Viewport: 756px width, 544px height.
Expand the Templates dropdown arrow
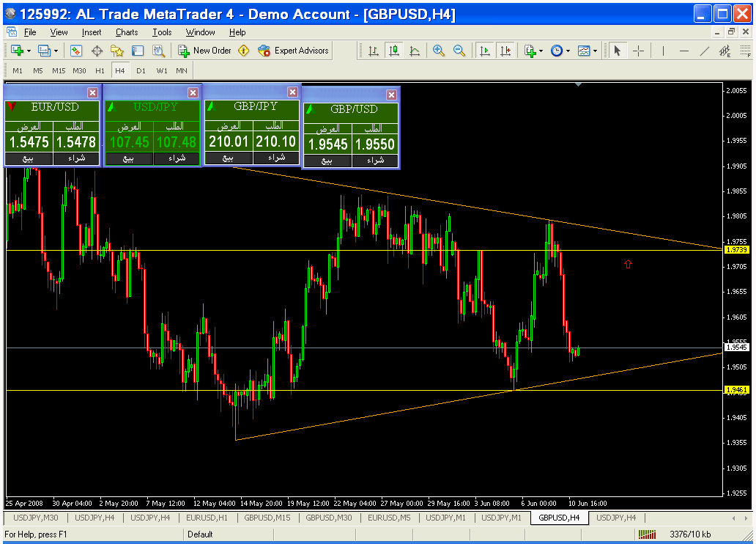point(595,51)
